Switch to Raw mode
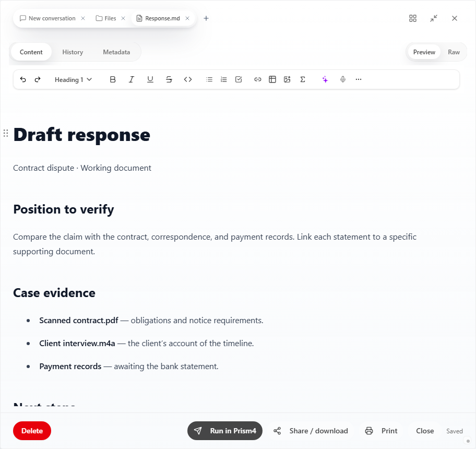The width and height of the screenshot is (476, 449). point(454,52)
